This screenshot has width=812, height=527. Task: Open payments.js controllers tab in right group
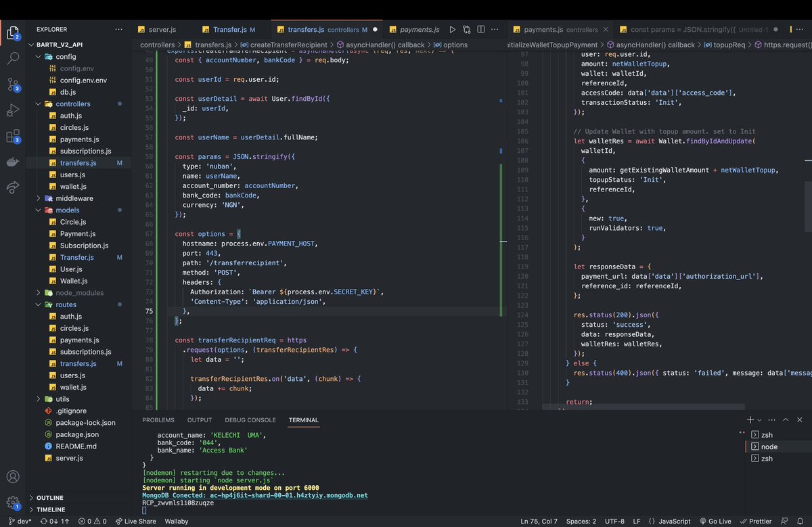pyautogui.click(x=561, y=30)
